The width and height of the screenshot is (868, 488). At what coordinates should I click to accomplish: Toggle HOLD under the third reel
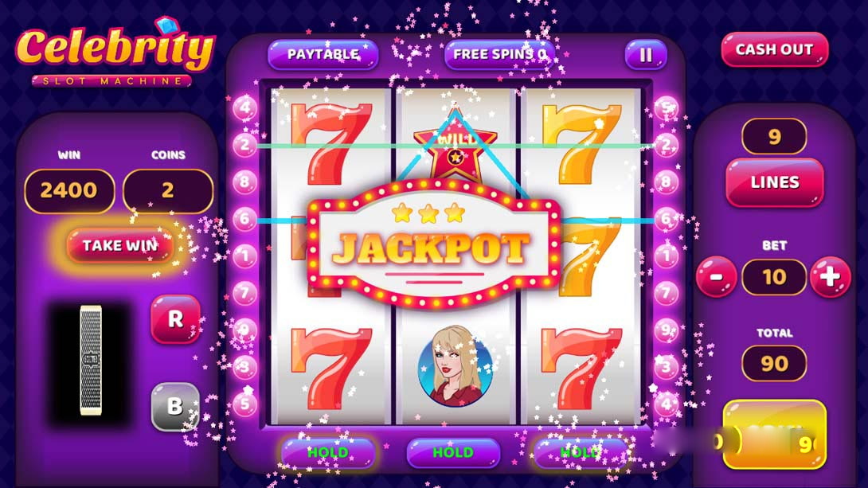coord(580,453)
